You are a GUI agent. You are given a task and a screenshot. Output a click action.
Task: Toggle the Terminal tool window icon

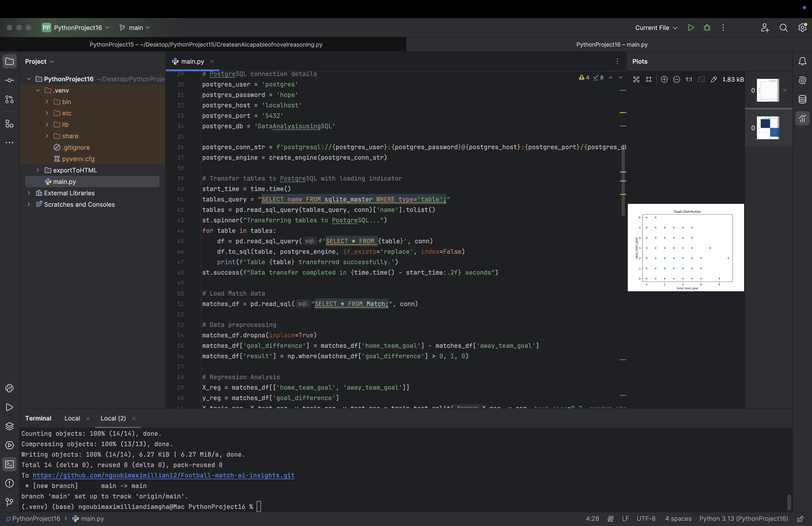[x=9, y=464]
